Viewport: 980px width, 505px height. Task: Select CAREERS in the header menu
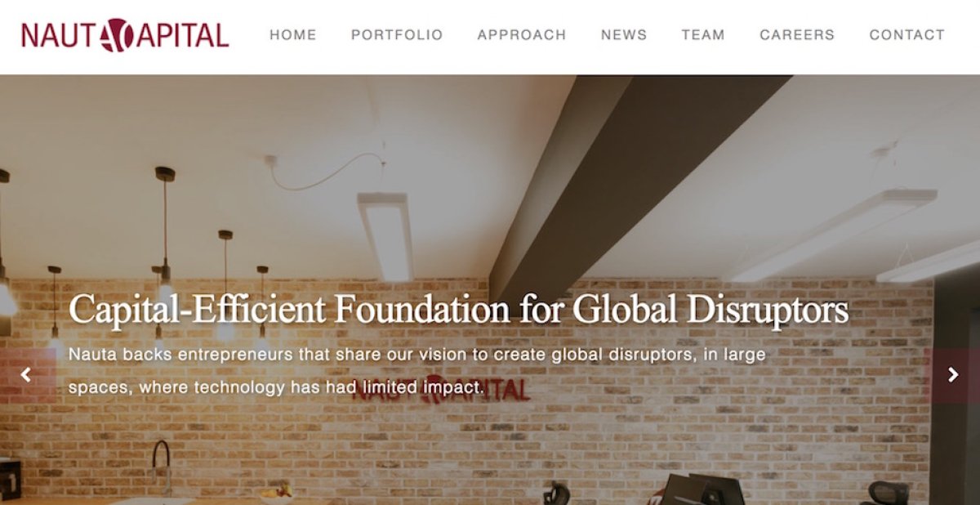click(797, 35)
